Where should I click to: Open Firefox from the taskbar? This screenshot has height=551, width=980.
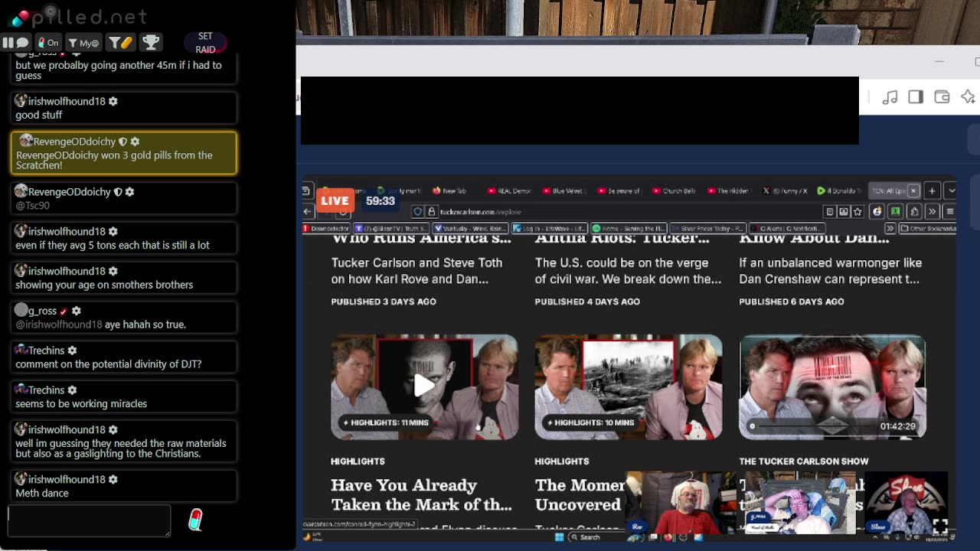pyautogui.click(x=669, y=537)
